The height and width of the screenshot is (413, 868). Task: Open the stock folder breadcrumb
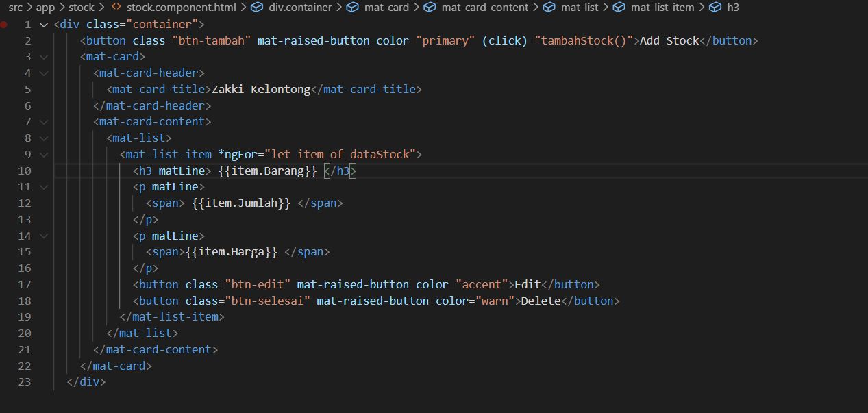pos(82,7)
